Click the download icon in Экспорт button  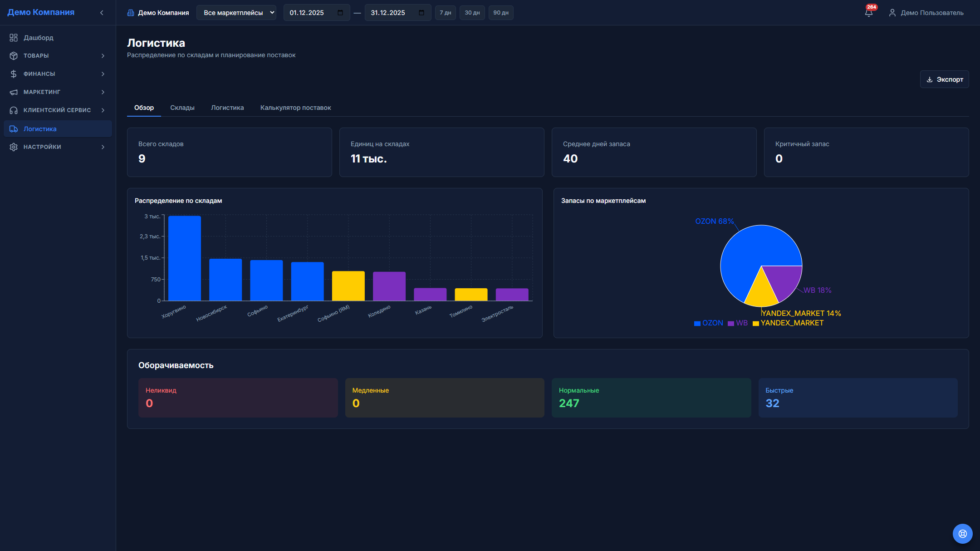coord(930,79)
